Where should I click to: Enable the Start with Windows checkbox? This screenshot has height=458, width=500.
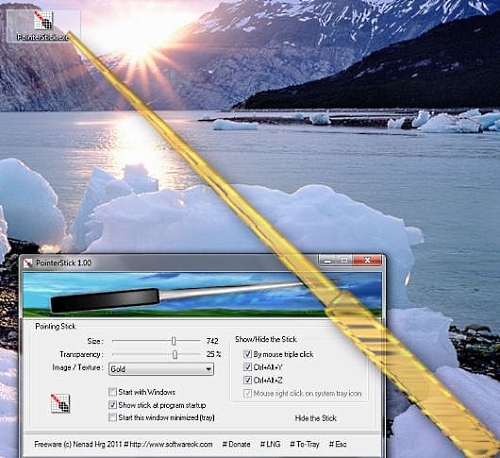tap(113, 392)
